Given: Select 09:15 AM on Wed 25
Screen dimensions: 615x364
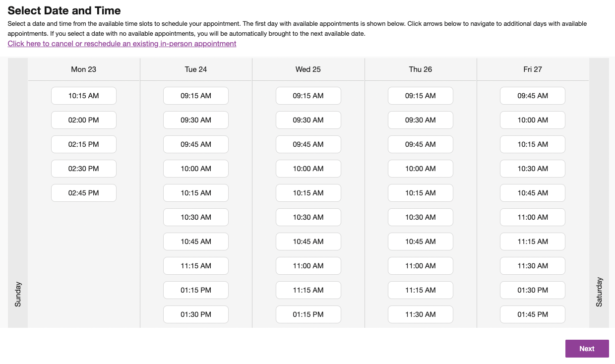Looking at the screenshot, I should pyautogui.click(x=308, y=96).
